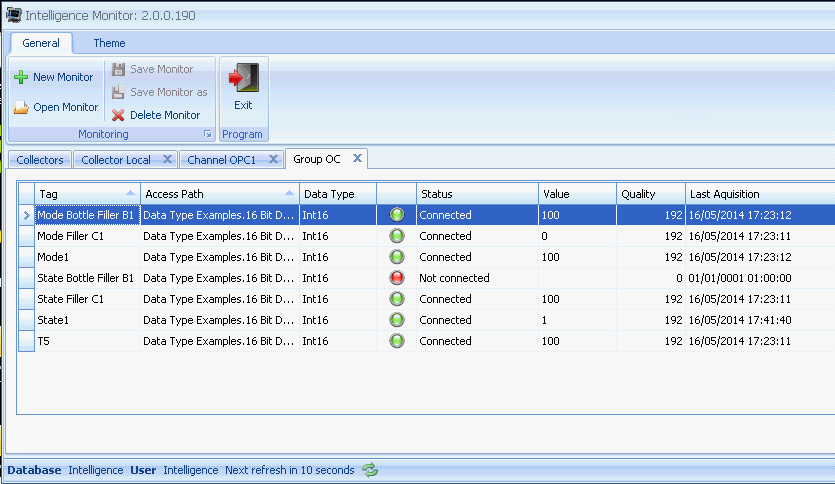
Task: Click the green refresh icon in status bar
Action: tap(370, 470)
